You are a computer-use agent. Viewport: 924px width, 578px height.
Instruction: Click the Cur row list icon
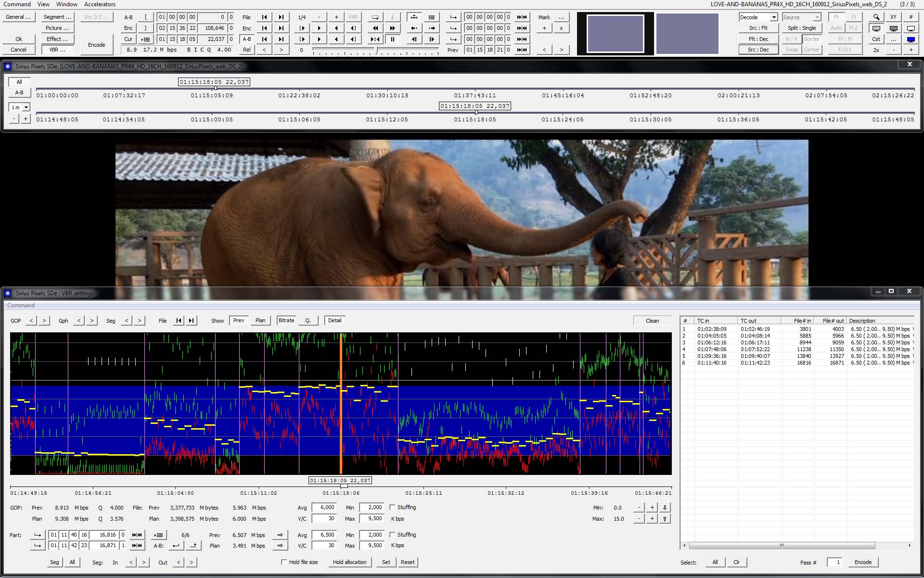(145, 39)
